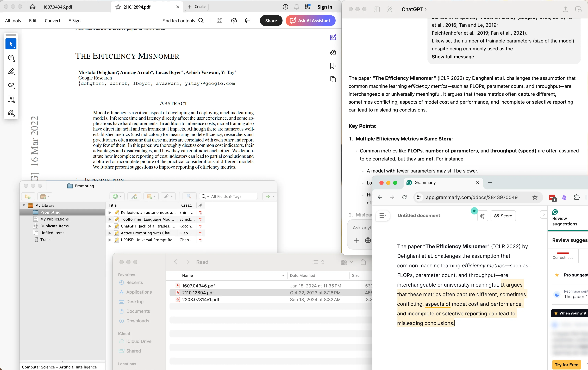Collapse the My Library tree in Zotero
588x370 pixels.
[24, 205]
